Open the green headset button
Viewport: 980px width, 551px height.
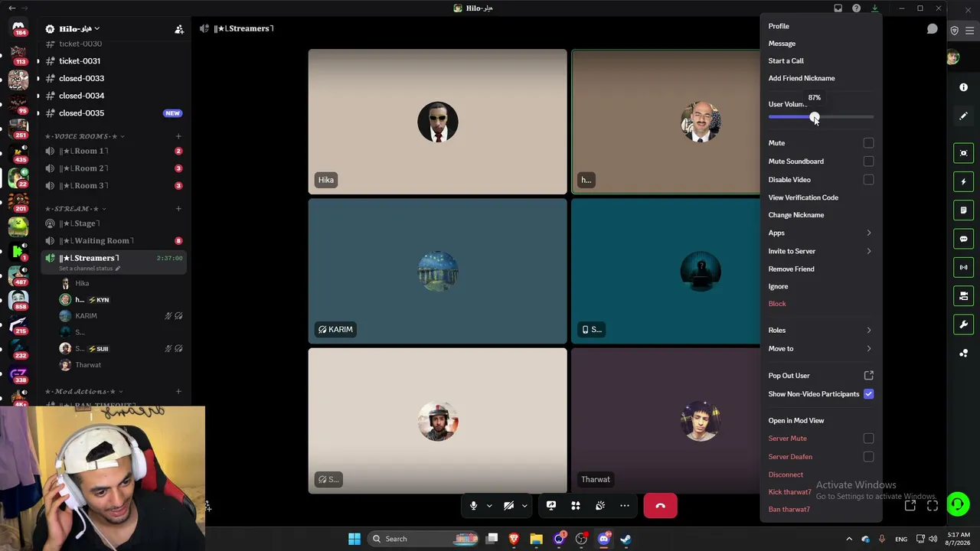(x=958, y=504)
